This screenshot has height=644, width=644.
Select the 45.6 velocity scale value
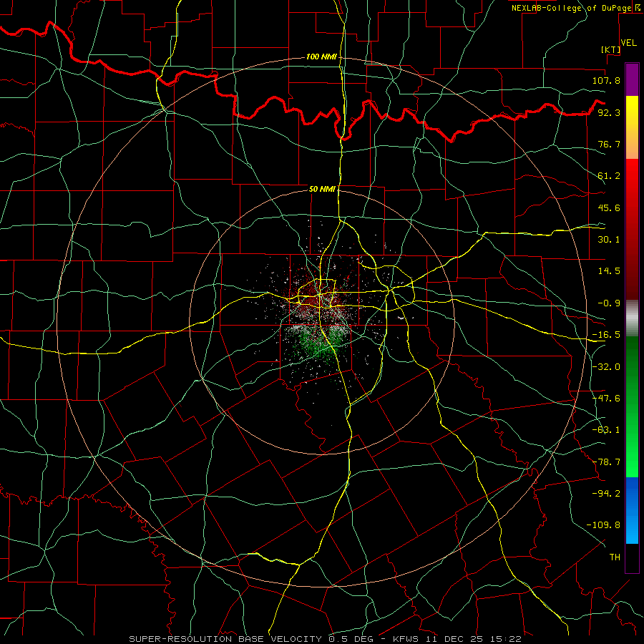pyautogui.click(x=609, y=208)
